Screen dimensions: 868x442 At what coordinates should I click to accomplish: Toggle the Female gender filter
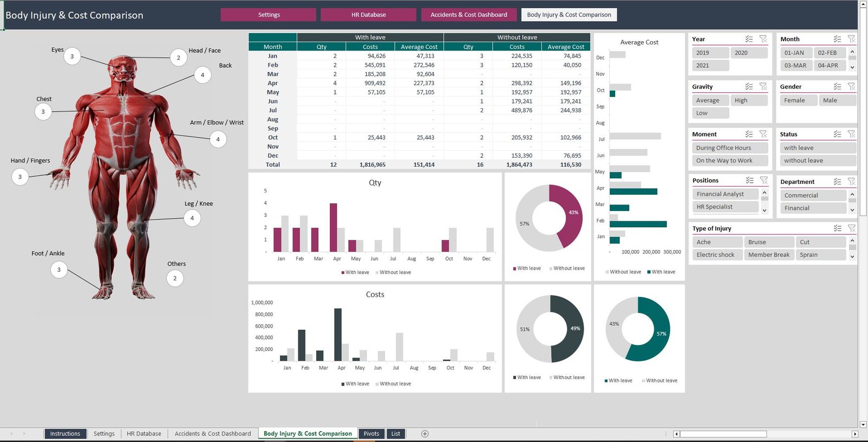(x=798, y=100)
